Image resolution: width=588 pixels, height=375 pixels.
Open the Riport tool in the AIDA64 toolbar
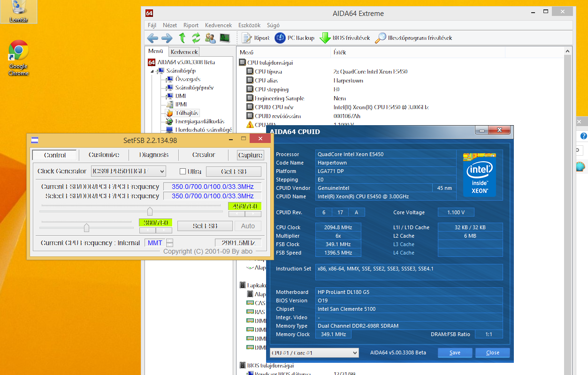tap(256, 38)
